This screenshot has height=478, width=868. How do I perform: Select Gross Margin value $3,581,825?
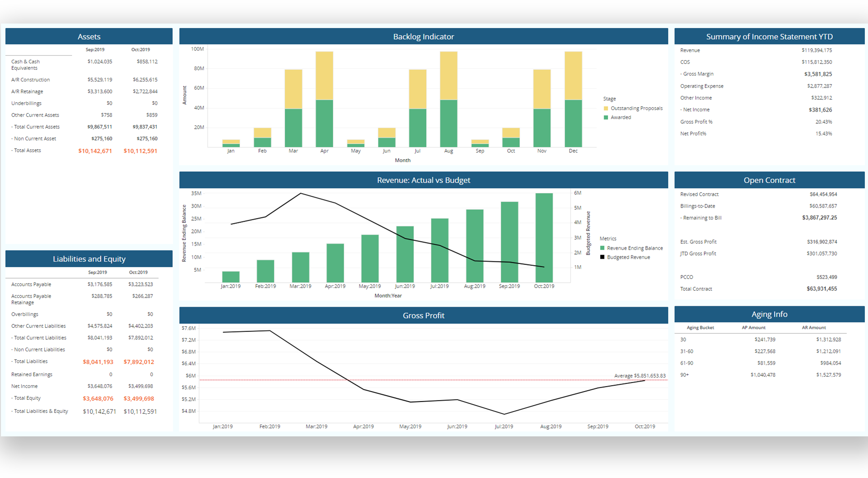(x=818, y=74)
